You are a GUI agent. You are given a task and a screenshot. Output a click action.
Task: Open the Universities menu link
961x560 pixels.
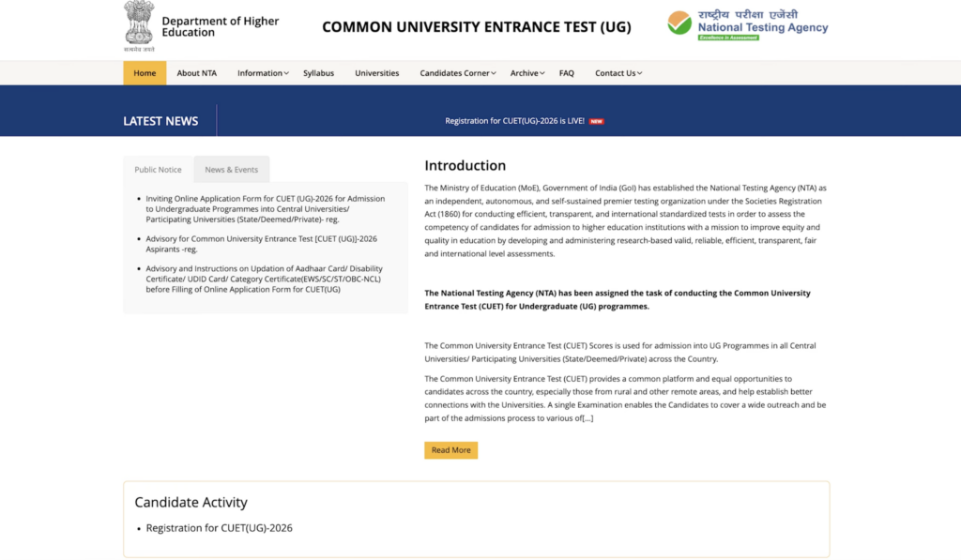(x=376, y=73)
